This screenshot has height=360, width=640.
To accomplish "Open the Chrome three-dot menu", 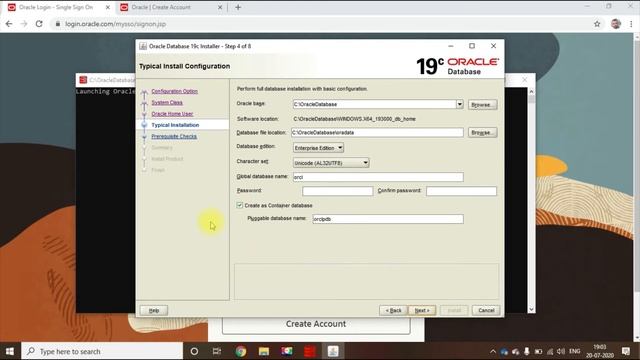I will coord(631,24).
